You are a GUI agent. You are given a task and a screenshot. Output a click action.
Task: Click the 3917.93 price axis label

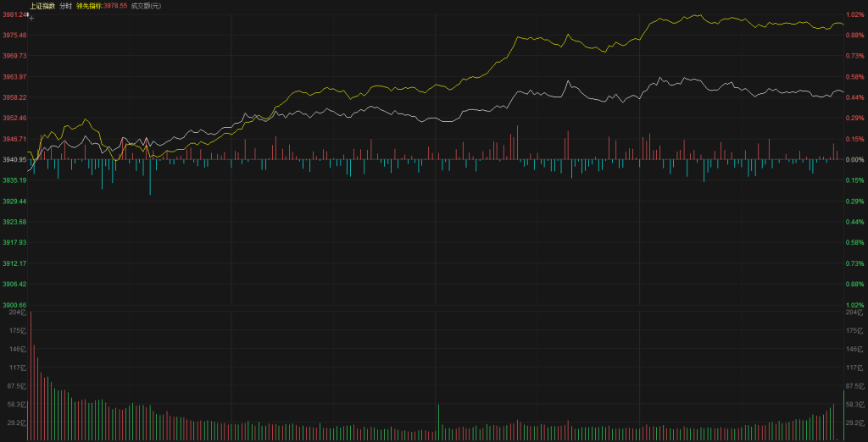click(14, 242)
